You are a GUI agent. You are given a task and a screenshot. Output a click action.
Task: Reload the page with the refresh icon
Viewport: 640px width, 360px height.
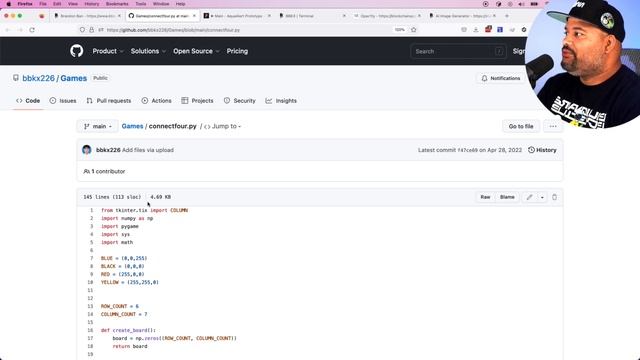click(32, 30)
